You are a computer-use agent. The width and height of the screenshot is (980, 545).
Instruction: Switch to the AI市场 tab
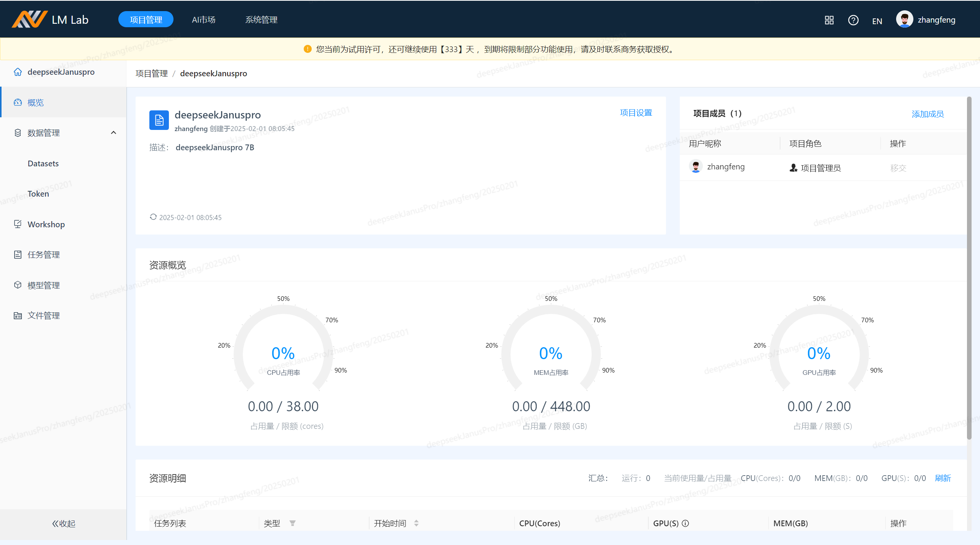(x=203, y=20)
